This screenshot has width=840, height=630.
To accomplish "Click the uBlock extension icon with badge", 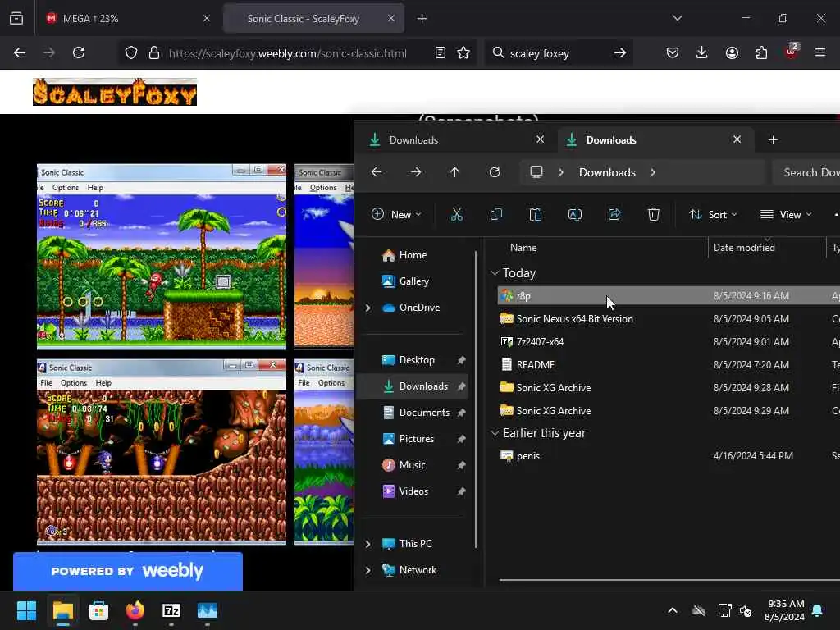I will coord(792,52).
